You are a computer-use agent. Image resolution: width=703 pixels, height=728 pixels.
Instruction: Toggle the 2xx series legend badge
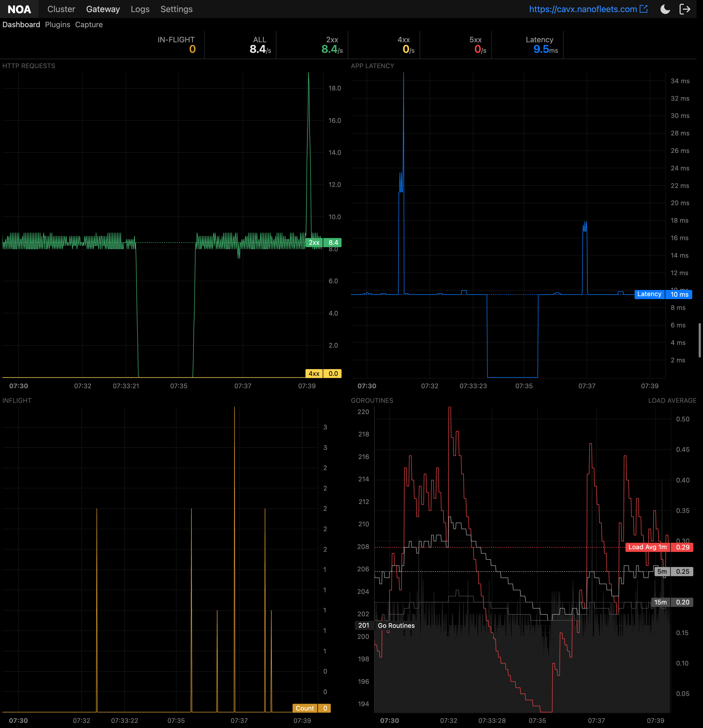point(314,243)
